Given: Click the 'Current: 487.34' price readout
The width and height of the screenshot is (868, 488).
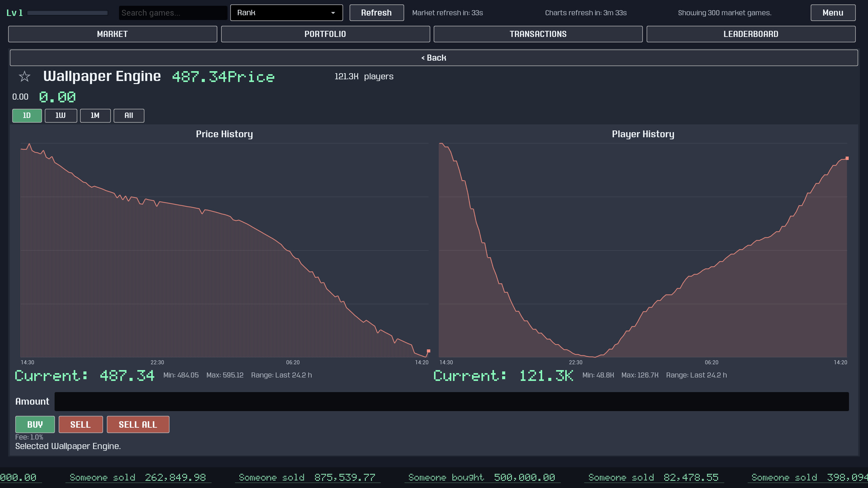Looking at the screenshot, I should tap(85, 376).
